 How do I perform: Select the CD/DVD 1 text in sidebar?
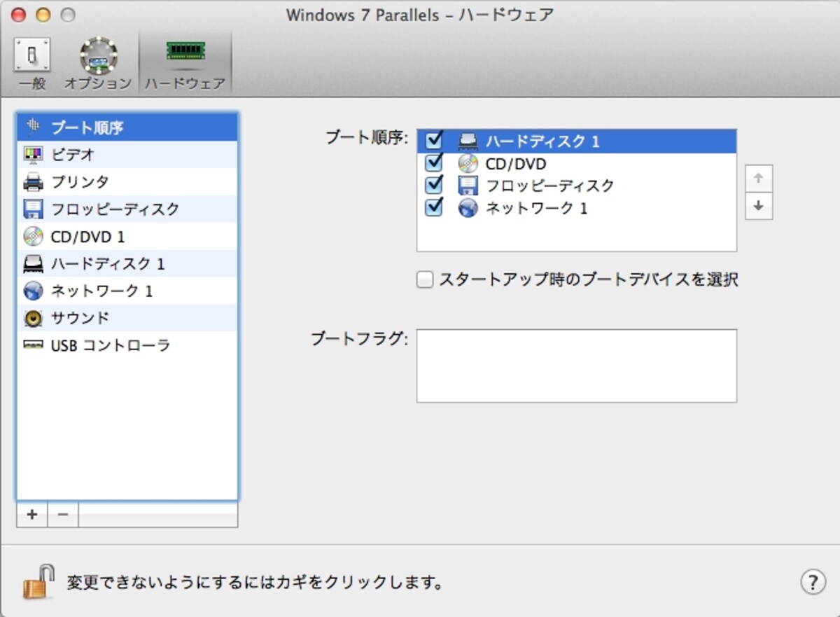87,237
